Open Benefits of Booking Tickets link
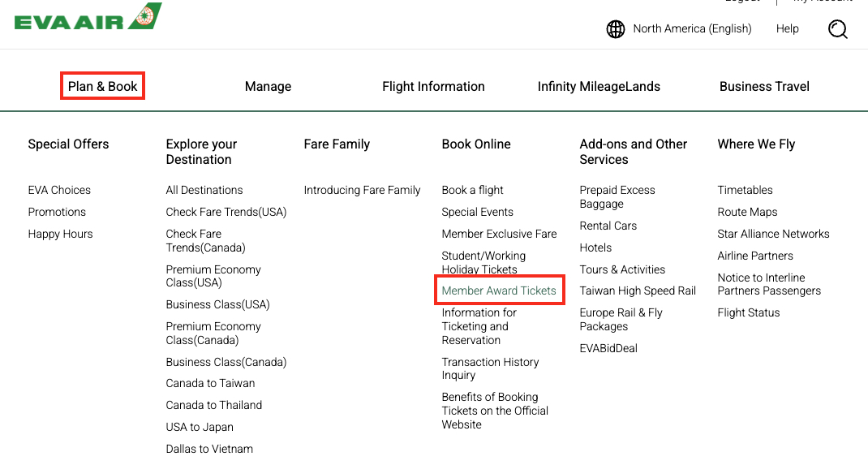The height and width of the screenshot is (465, 868). (x=495, y=411)
